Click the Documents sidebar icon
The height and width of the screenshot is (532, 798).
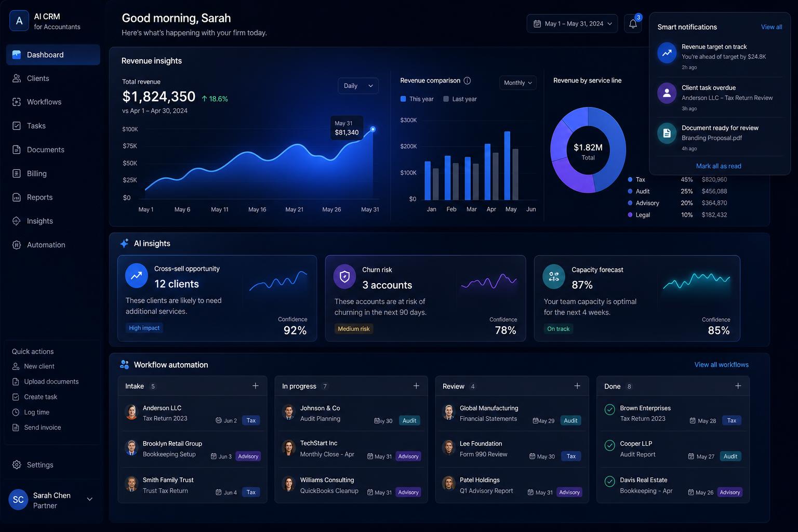click(x=17, y=150)
